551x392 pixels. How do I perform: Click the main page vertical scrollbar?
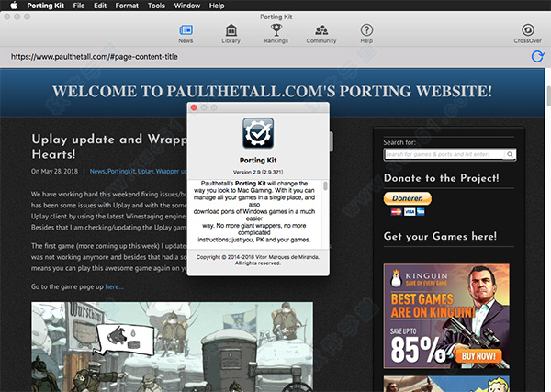point(548,95)
